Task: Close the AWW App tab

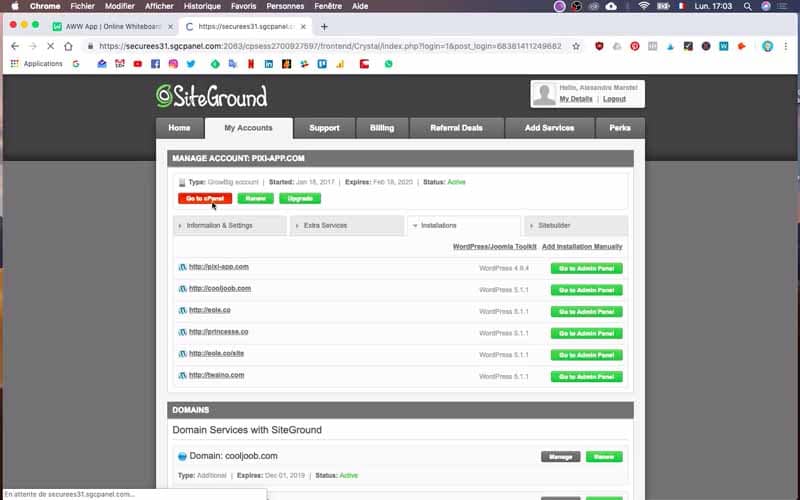Action: (x=170, y=27)
